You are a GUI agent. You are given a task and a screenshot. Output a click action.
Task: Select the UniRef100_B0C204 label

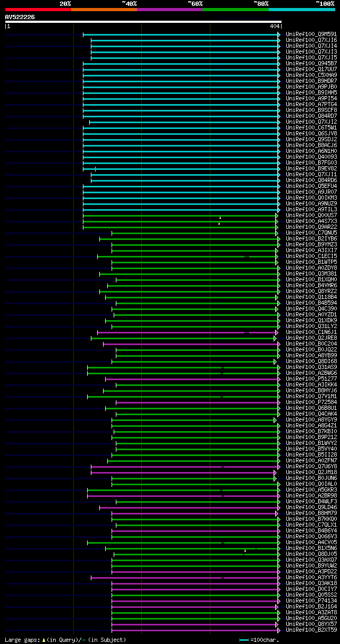click(311, 344)
